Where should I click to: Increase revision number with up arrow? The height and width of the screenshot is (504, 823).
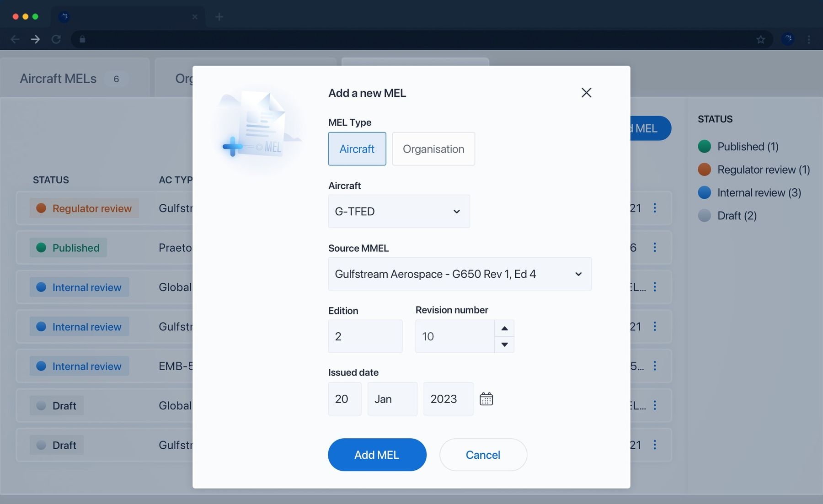pos(504,328)
